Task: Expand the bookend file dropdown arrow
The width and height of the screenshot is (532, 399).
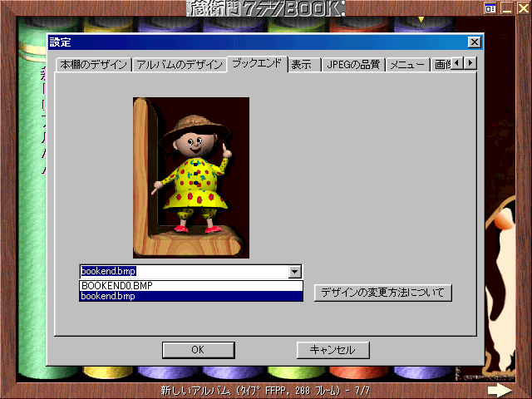Action: (x=295, y=272)
